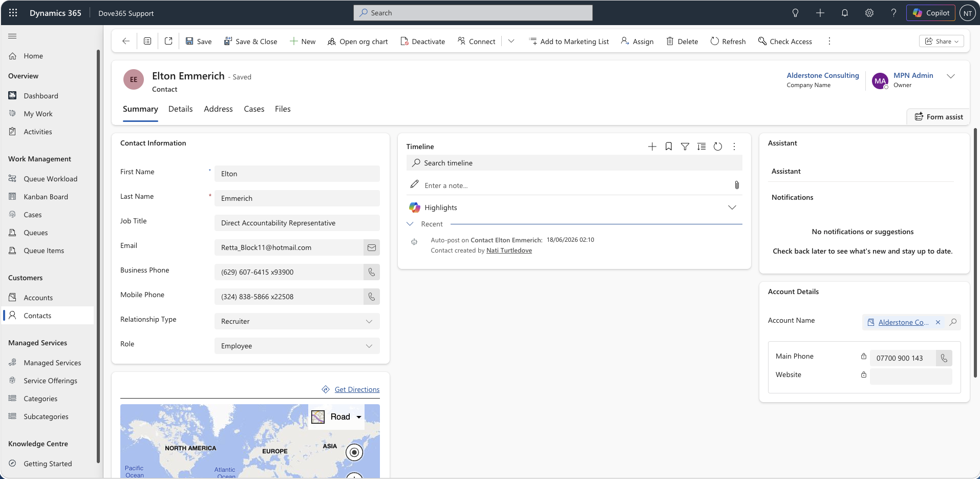Remove Alderstone Co account lookup value

point(938,322)
